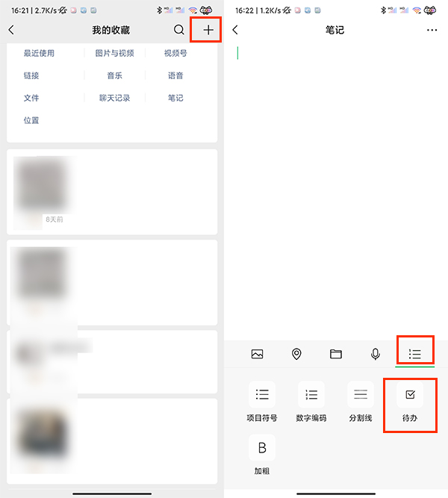Open list formatting toolbar icon
The height and width of the screenshot is (498, 448).
coord(414,354)
